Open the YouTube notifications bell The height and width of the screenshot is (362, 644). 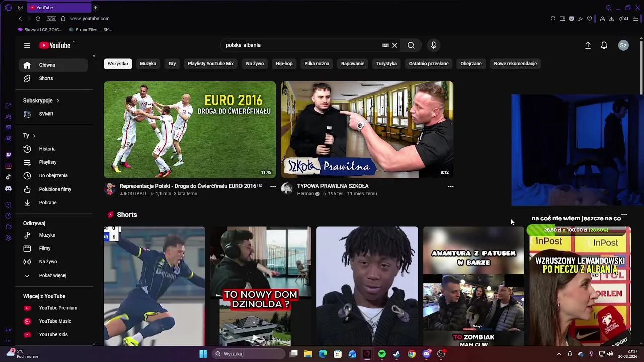[604, 45]
